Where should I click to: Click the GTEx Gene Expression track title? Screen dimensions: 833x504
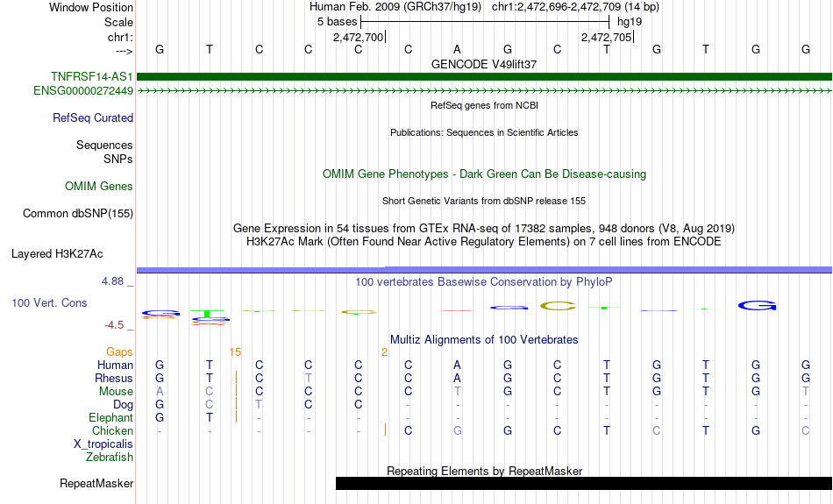click(x=484, y=229)
